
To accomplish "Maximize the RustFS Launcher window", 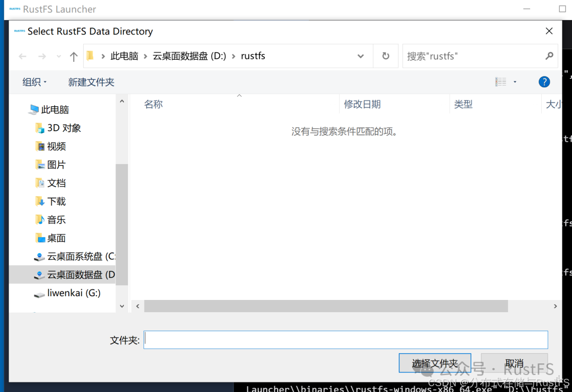I will tap(562, 9).
